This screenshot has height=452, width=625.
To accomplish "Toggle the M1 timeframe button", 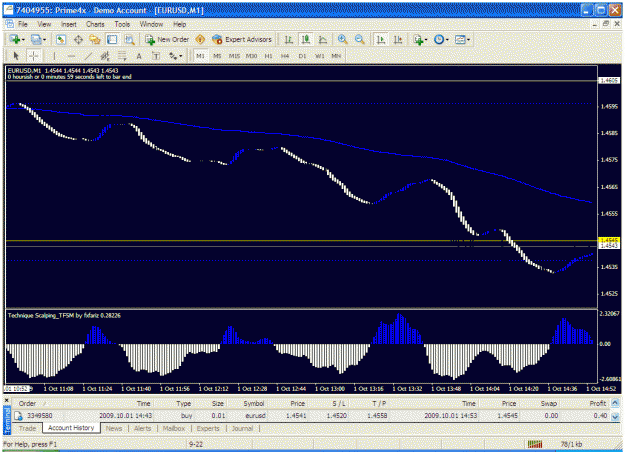I will (x=200, y=56).
